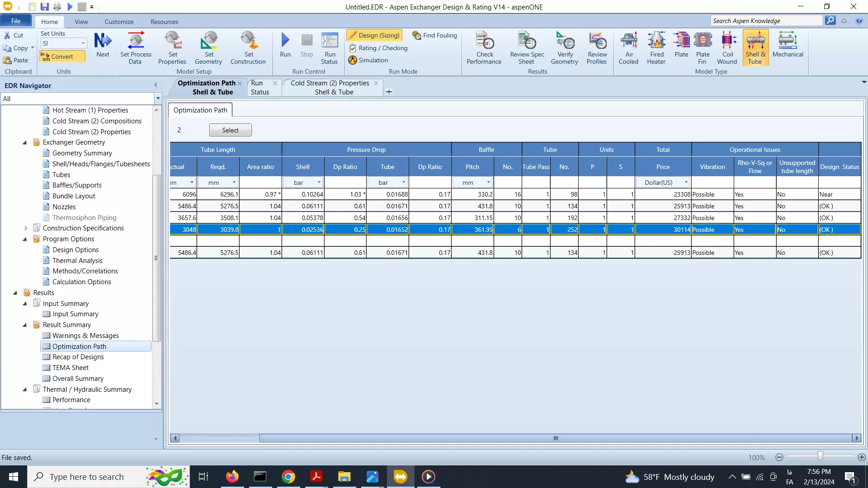
Task: Select Coil Wound model type
Action: pyautogui.click(x=727, y=48)
